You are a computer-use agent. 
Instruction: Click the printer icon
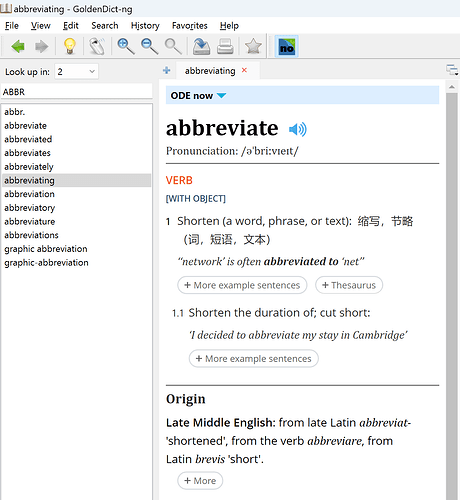click(x=225, y=46)
